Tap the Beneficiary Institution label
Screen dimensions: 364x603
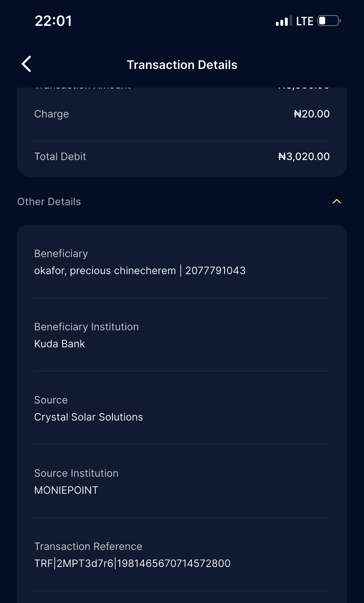[x=86, y=327]
